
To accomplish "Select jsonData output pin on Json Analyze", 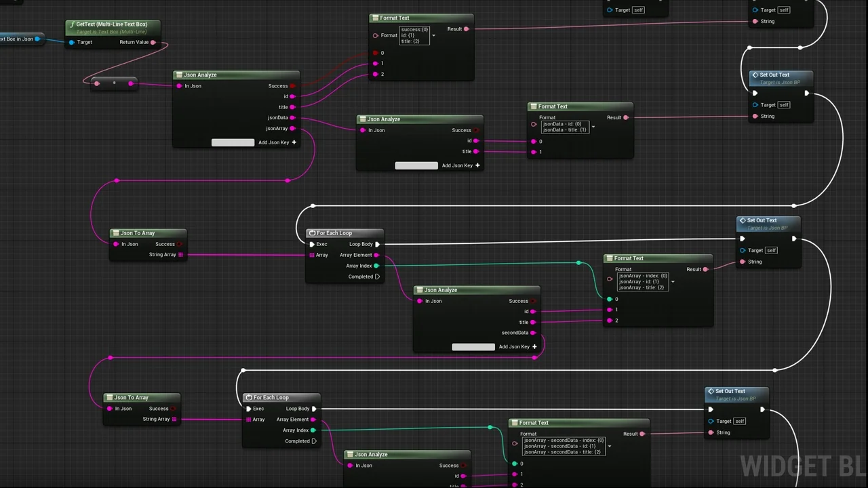I will 293,118.
